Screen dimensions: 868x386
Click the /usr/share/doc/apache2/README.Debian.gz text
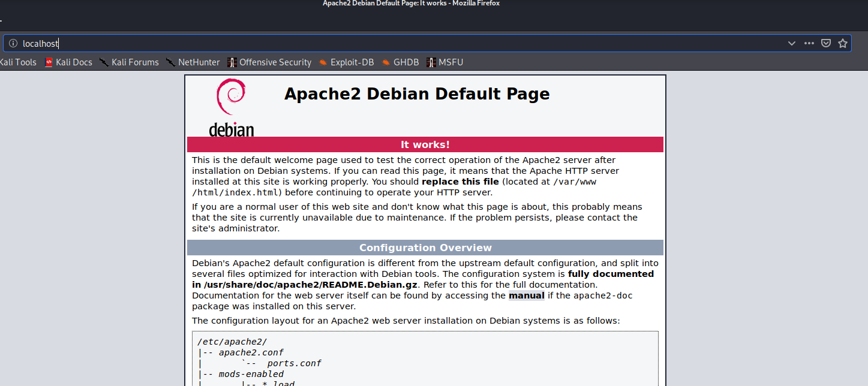point(311,285)
